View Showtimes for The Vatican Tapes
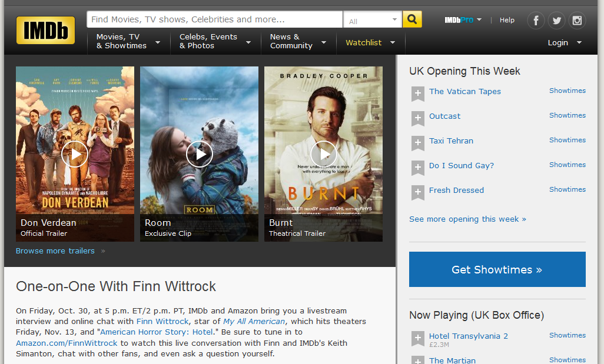Screen dimensions: 604x364 [x=568, y=91]
